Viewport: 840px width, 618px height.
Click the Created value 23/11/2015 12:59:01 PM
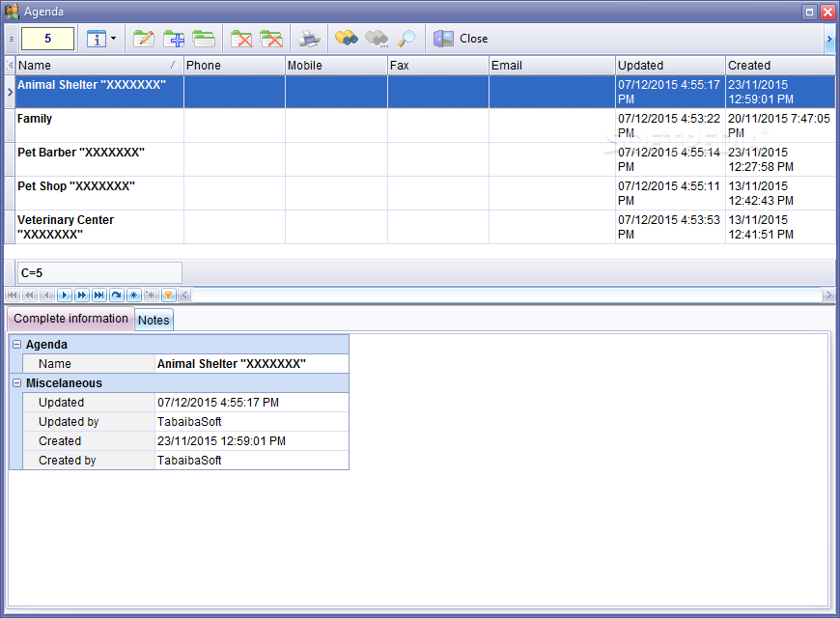pos(252,440)
